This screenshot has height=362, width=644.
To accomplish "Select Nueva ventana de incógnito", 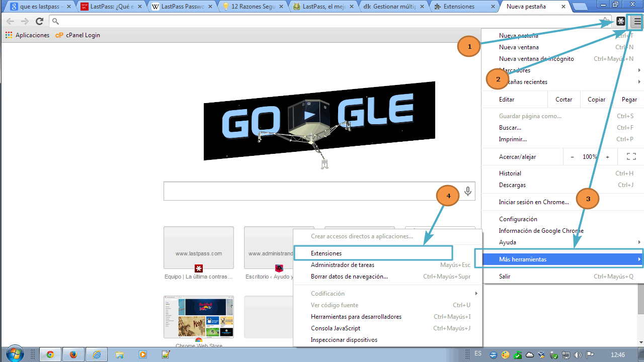I will 562,59.
